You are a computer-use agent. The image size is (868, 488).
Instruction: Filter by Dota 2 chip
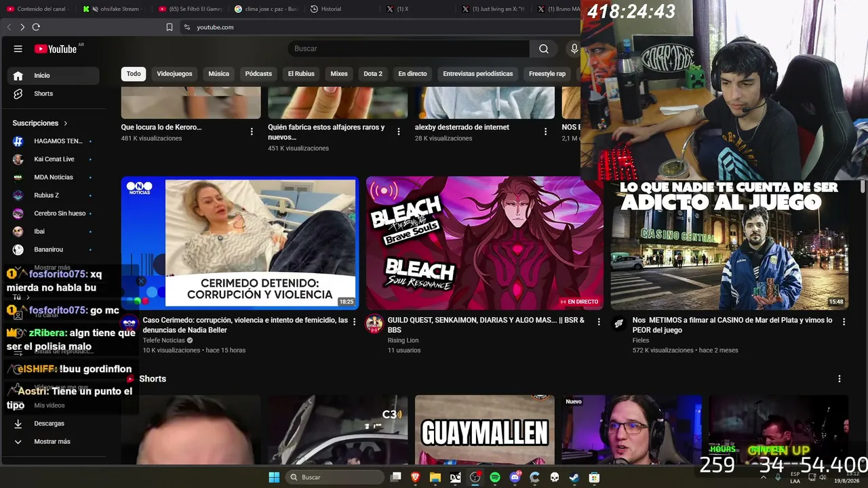(373, 74)
